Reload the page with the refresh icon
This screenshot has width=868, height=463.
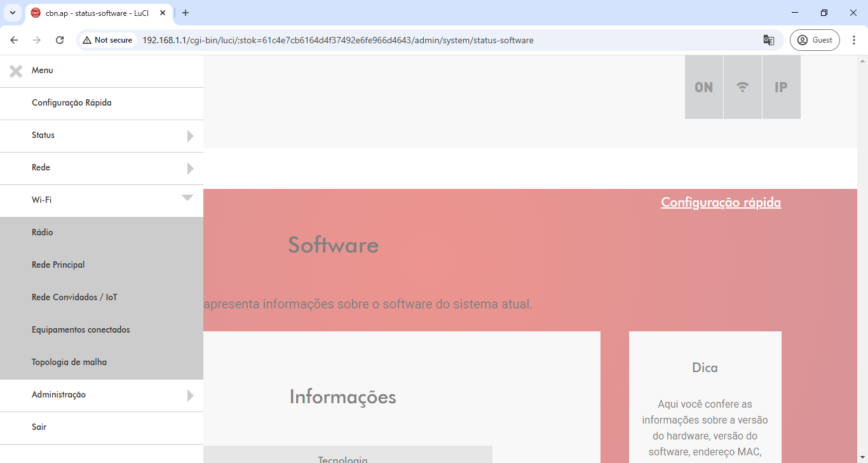60,40
